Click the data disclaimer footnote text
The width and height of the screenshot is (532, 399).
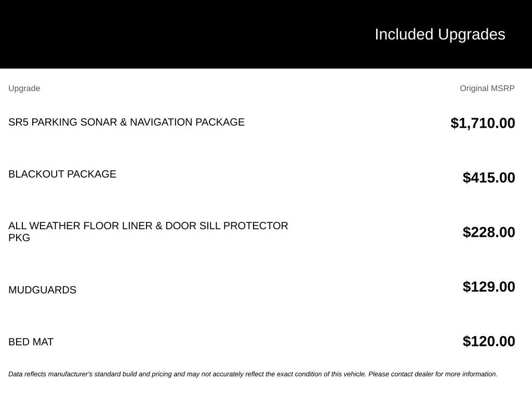[253, 374]
